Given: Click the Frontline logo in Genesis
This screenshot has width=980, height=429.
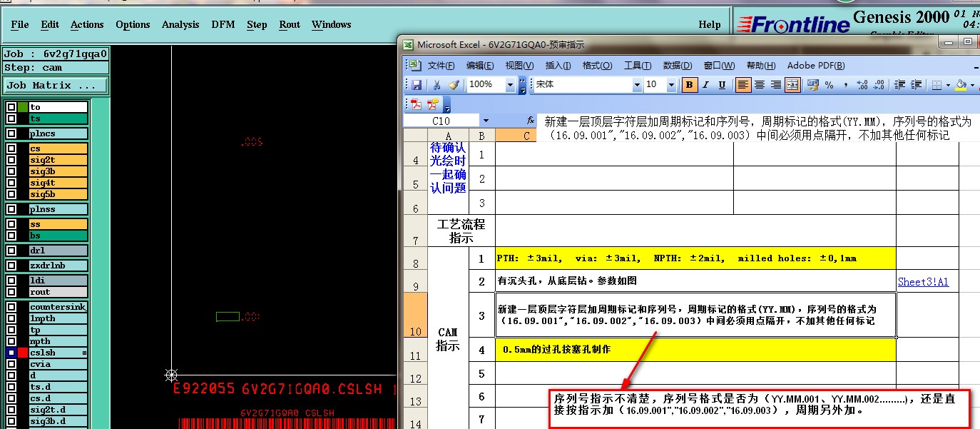Looking at the screenshot, I should 792,24.
